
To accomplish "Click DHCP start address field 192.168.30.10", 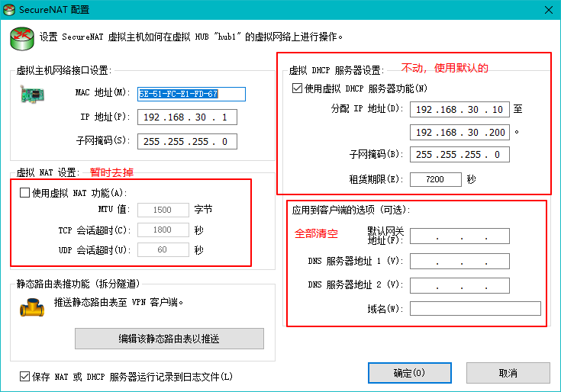I will pyautogui.click(x=459, y=109).
